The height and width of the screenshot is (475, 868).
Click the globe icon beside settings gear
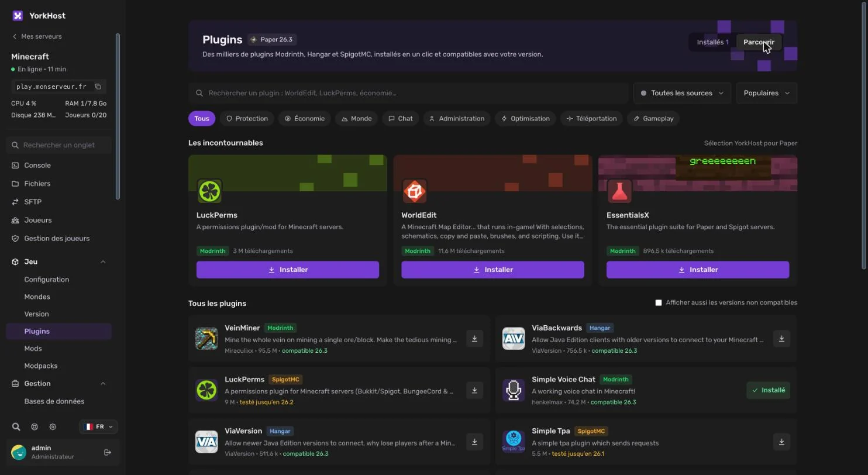tap(35, 427)
